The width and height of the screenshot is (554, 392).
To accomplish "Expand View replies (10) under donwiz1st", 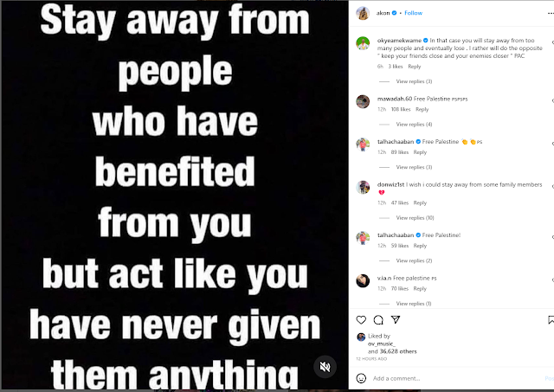I will 415,218.
